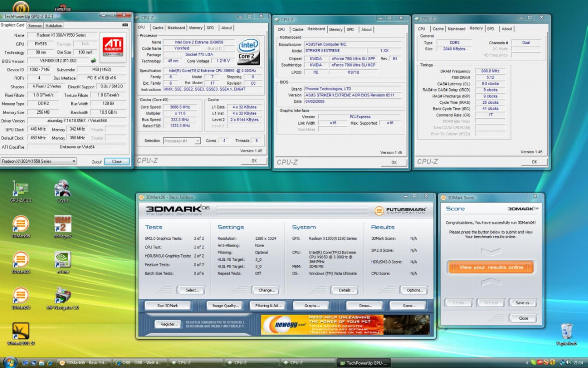Click Show Desktop in quick launch
Screen dimensions: 588x368
[x=25, y=363]
